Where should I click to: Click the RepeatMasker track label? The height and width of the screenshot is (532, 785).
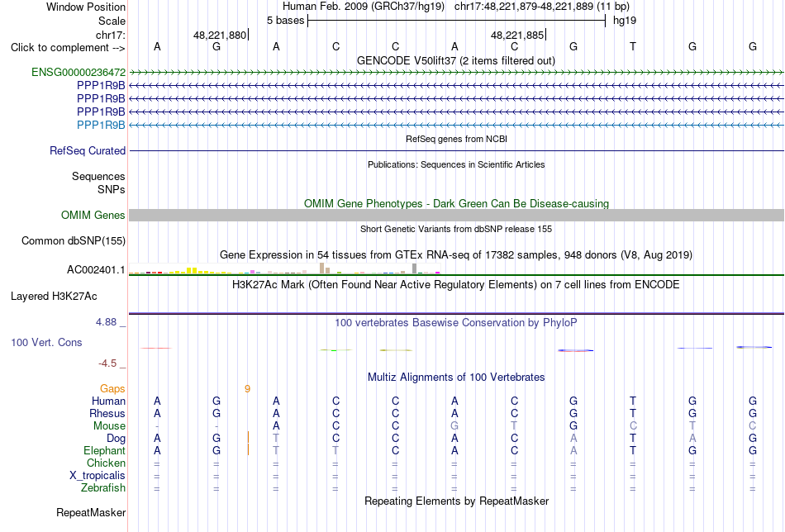pos(91,513)
